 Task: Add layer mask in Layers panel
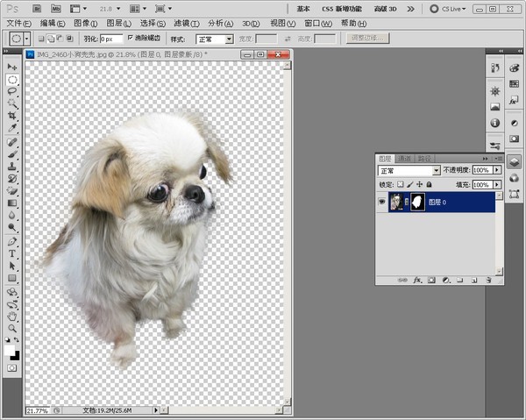431,280
